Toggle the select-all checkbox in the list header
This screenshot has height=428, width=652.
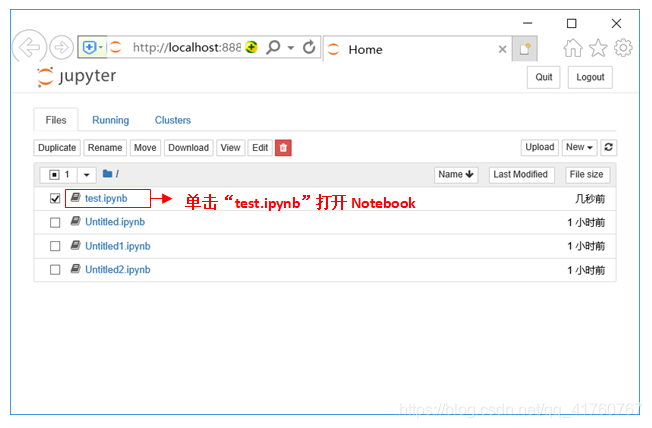pyautogui.click(x=54, y=175)
